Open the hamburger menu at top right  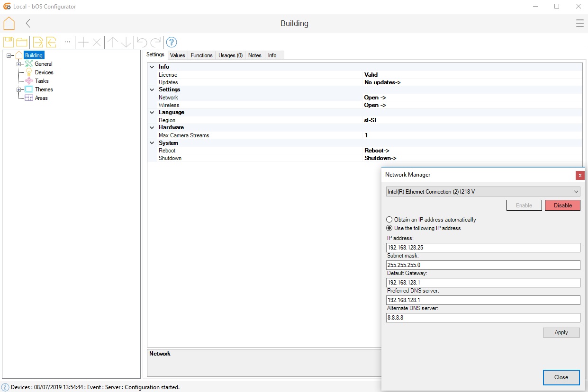pyautogui.click(x=579, y=23)
